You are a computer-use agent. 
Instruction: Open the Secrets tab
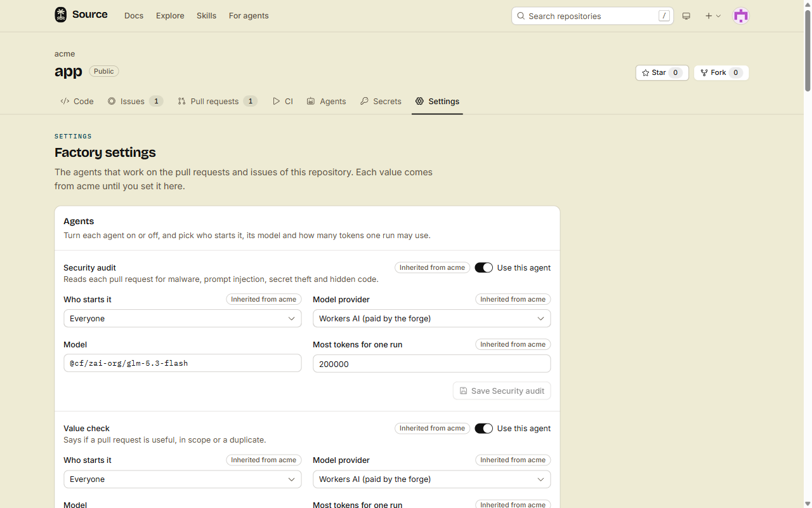click(x=381, y=102)
